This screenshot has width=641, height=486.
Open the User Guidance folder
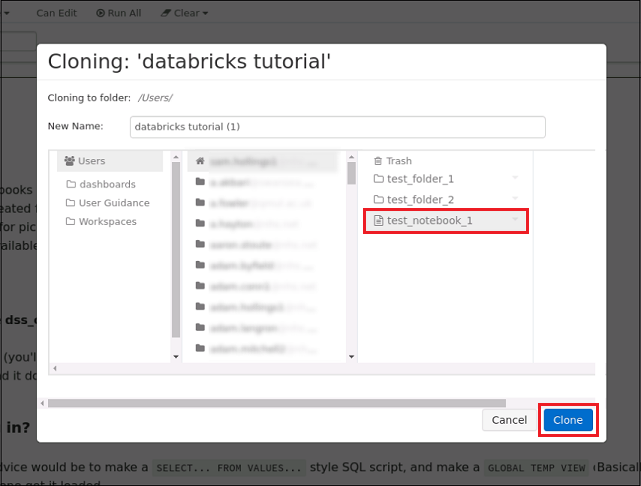108,203
